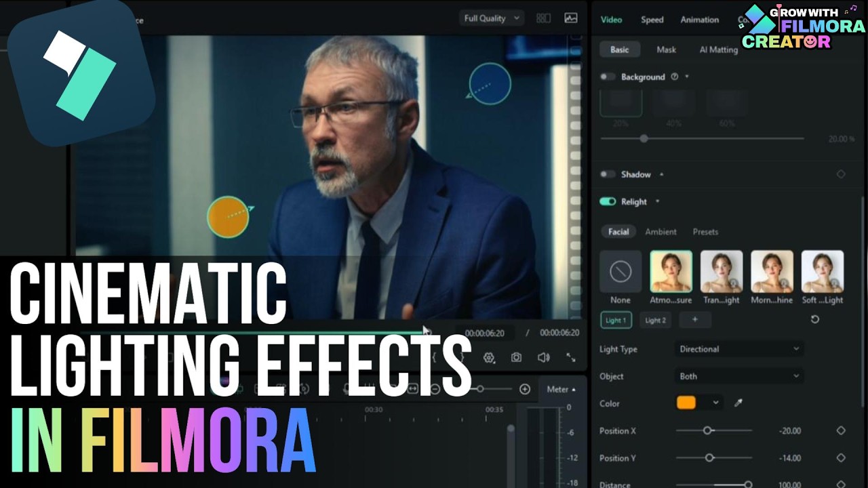Enable the Background toggle
The width and height of the screenshot is (868, 488).
coord(608,77)
